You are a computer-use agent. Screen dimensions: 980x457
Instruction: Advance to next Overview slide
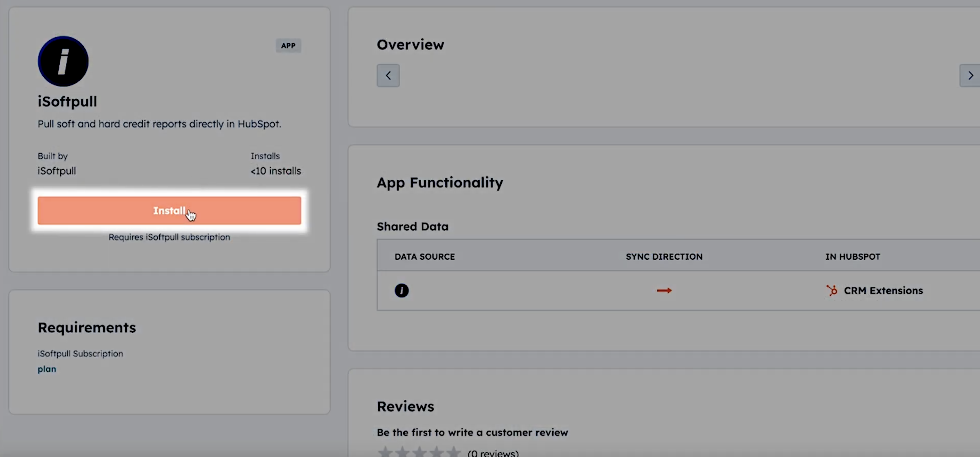(970, 76)
